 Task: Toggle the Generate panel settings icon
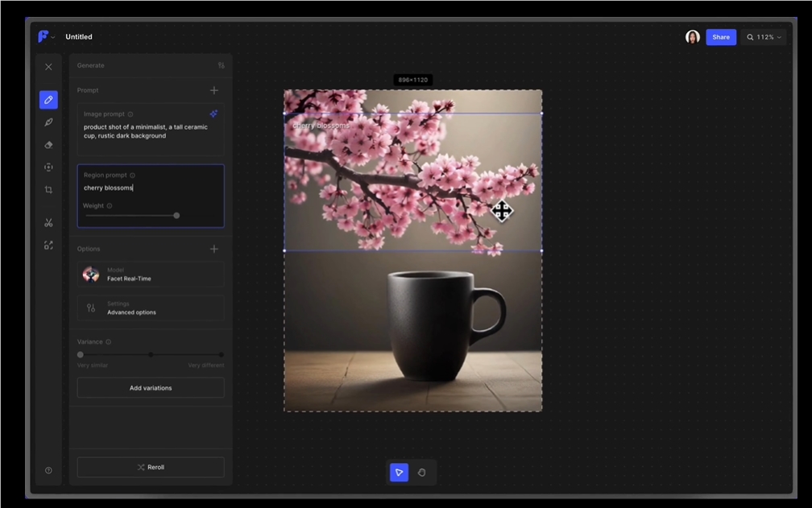coord(221,65)
